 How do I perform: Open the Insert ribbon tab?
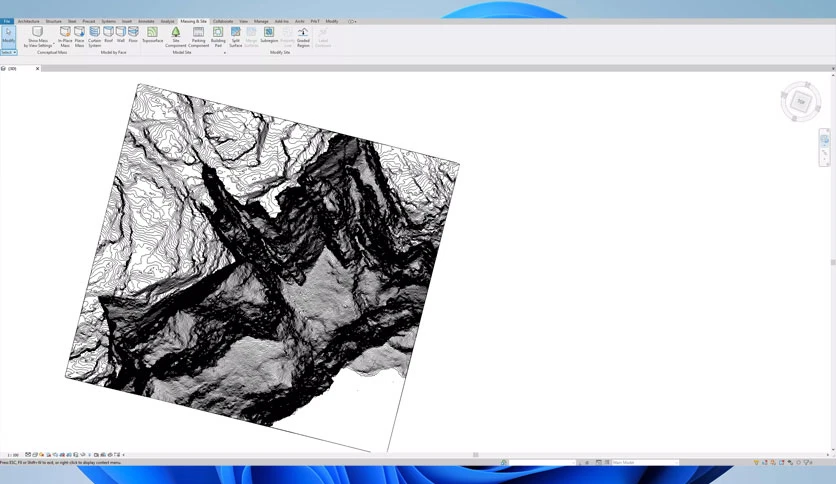click(x=127, y=21)
